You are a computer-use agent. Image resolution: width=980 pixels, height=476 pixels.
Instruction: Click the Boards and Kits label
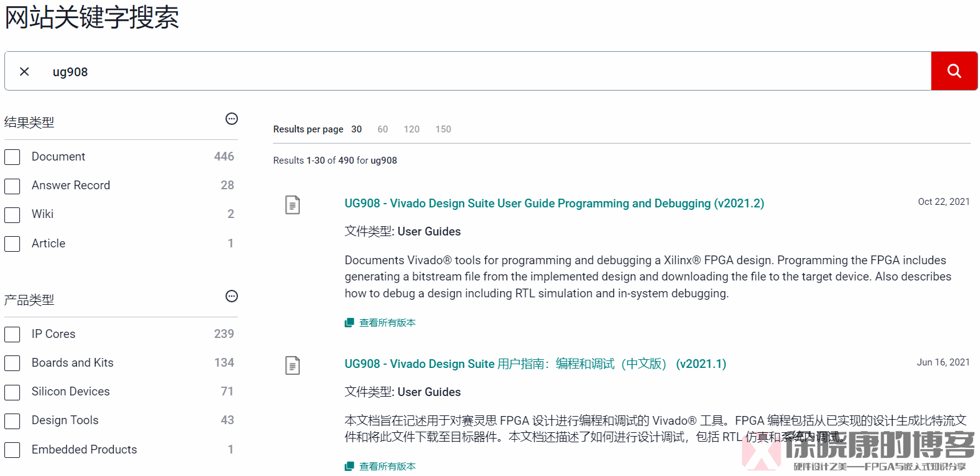click(72, 363)
